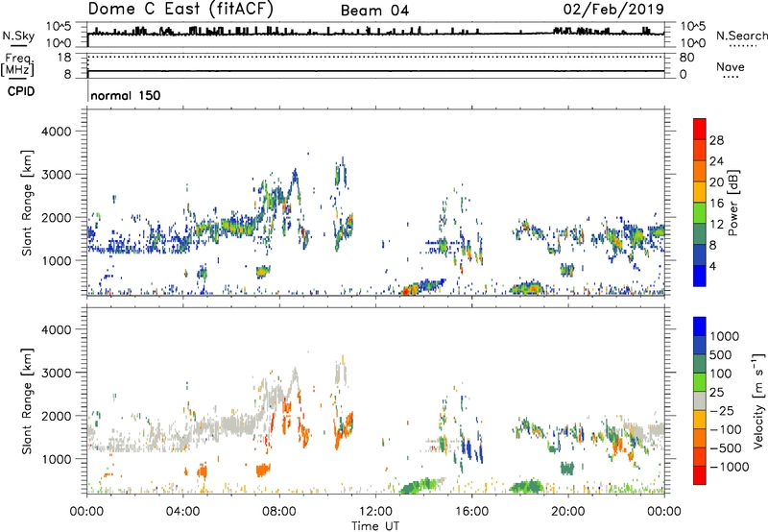The height and width of the screenshot is (532, 768).
Task: Select the "N.Search" legend label
Action: [x=741, y=36]
